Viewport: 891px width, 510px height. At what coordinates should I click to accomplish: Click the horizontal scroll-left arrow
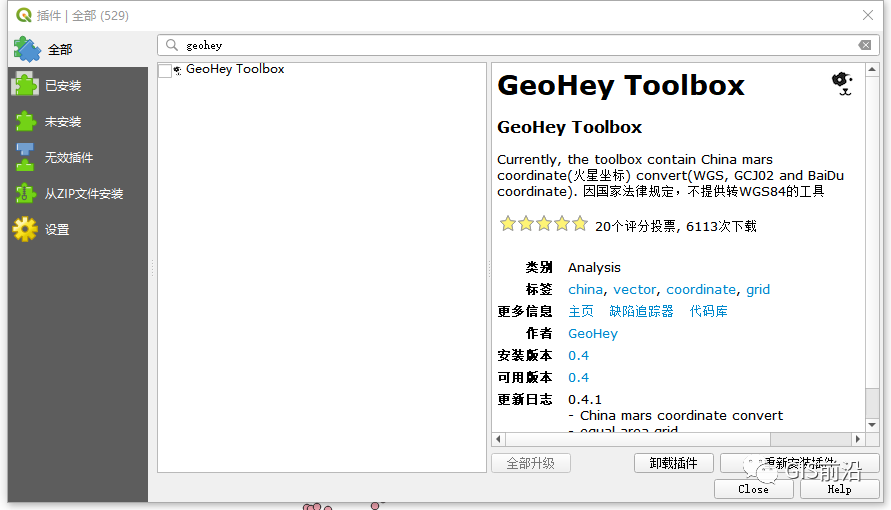498,439
